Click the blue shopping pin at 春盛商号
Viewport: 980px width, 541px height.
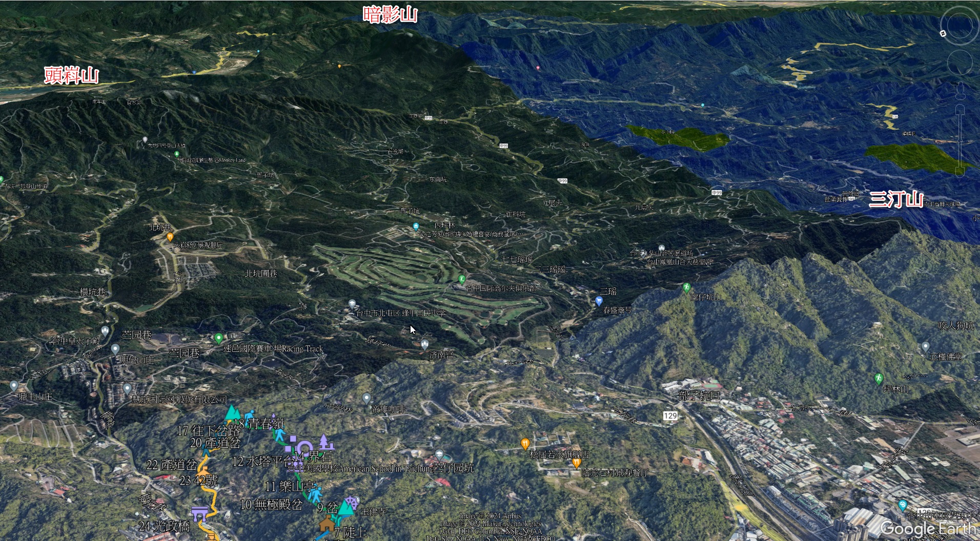(x=599, y=301)
